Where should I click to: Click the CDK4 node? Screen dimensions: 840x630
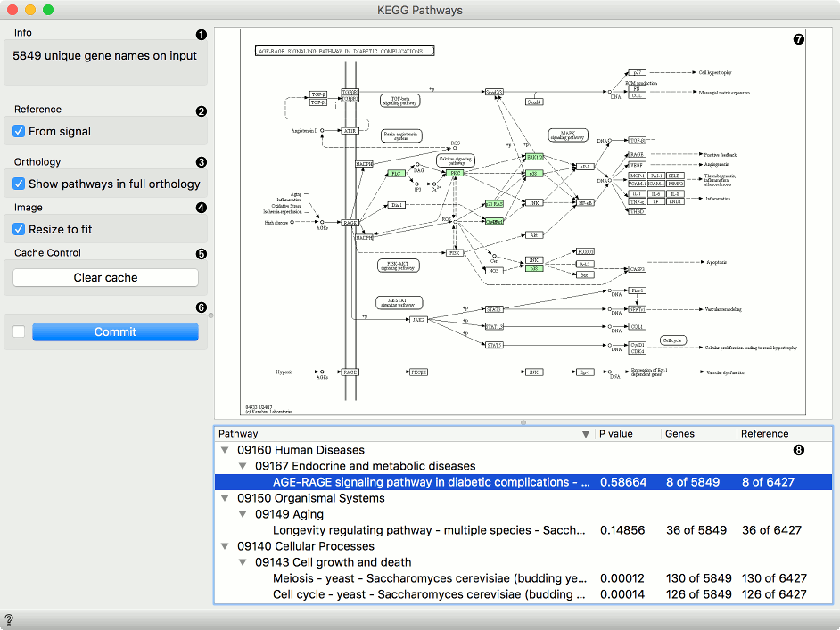[x=637, y=351]
